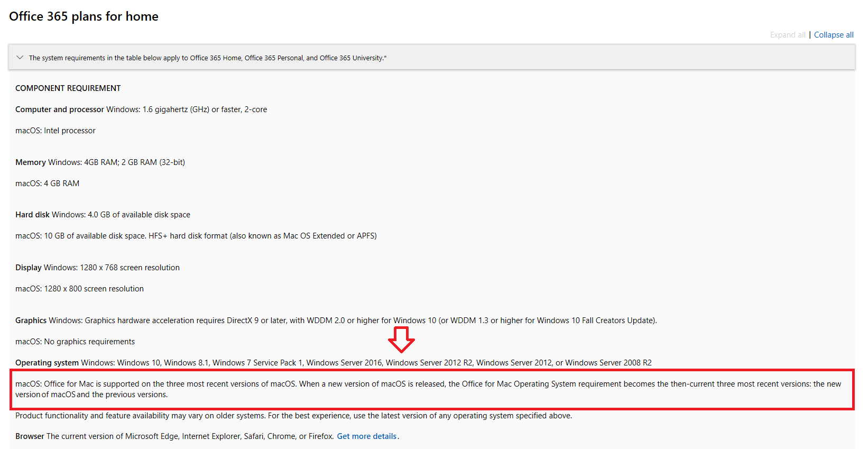The width and height of the screenshot is (868, 449).
Task: Click the macOS Office for Mac support paragraph
Action: (x=428, y=389)
